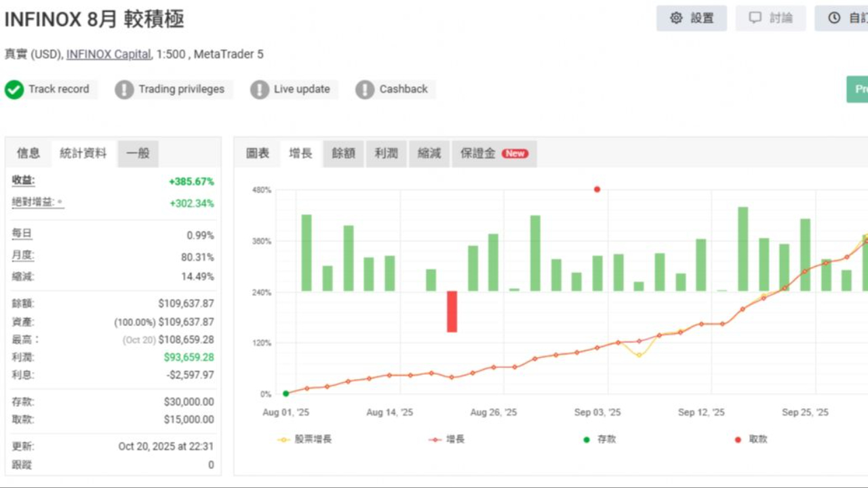The width and height of the screenshot is (868, 488).
Task: Click the -$2,597.97 interest value
Action: click(189, 375)
